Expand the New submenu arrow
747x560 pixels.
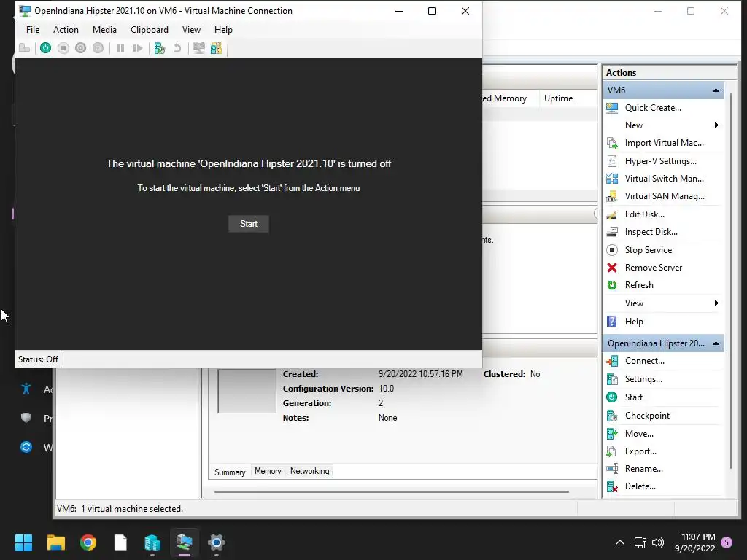716,125
